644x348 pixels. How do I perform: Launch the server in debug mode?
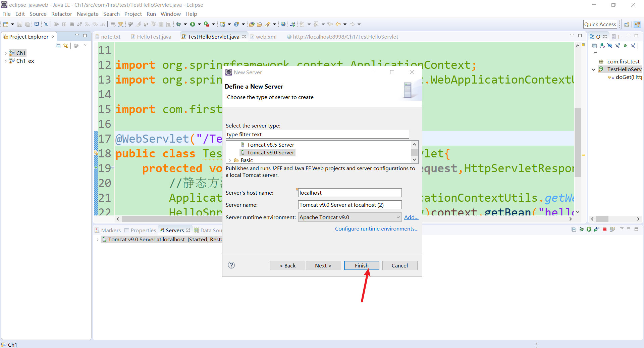[581, 230]
